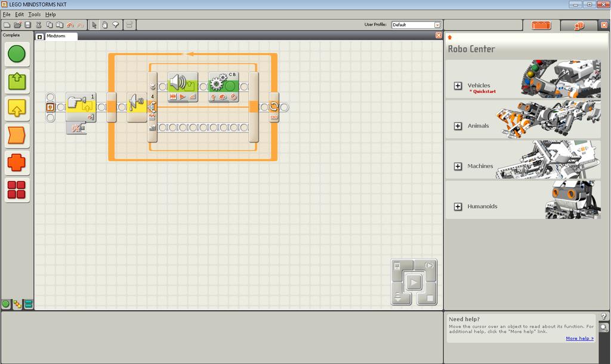This screenshot has width=611, height=364.
Task: Expand the Vehicles category in Robo Center
Action: click(x=458, y=86)
